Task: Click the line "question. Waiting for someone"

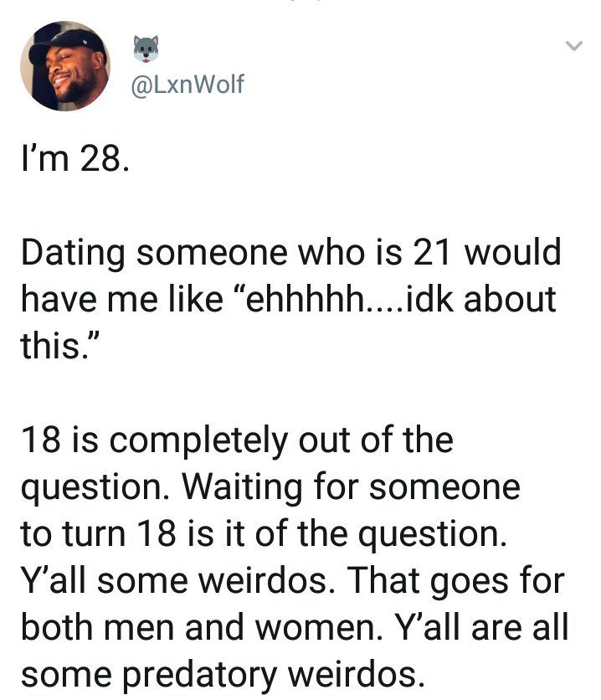Action: click(270, 487)
